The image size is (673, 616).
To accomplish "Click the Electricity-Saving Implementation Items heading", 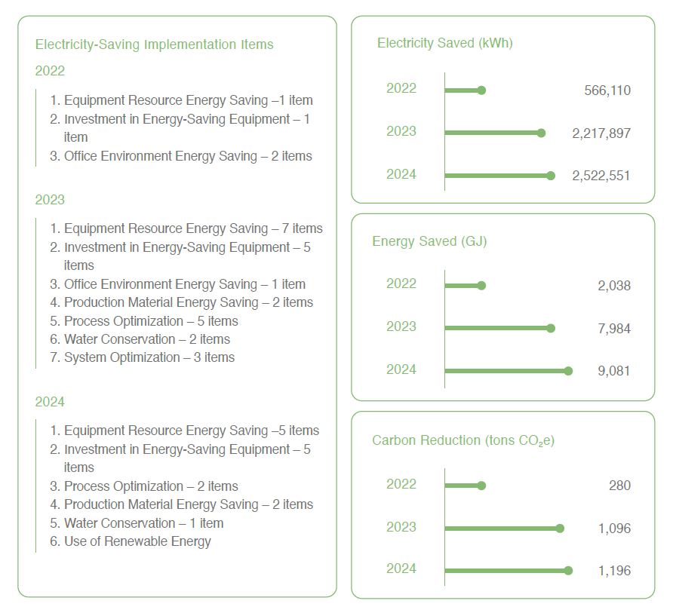I will tap(154, 44).
